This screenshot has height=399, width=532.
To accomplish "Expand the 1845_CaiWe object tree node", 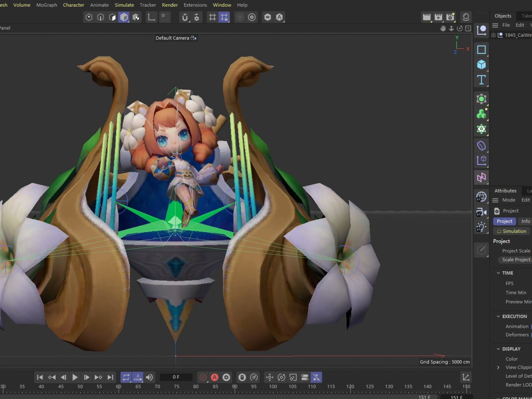I will [493, 35].
